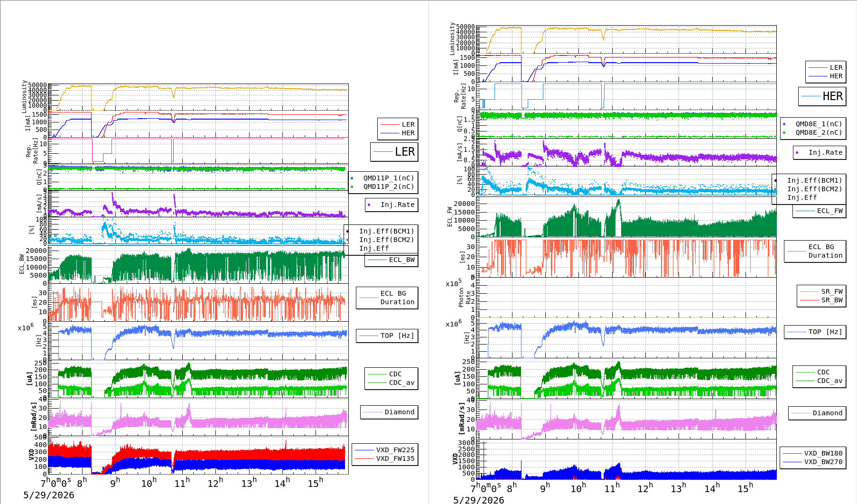This screenshot has height=504, width=857.
Task: Click purple marker beside Inj.Rate in right legend
Action: 797,152
